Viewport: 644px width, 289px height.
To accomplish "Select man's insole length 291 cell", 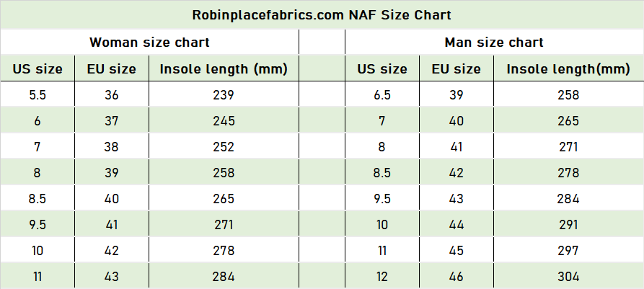I will click(x=568, y=225).
